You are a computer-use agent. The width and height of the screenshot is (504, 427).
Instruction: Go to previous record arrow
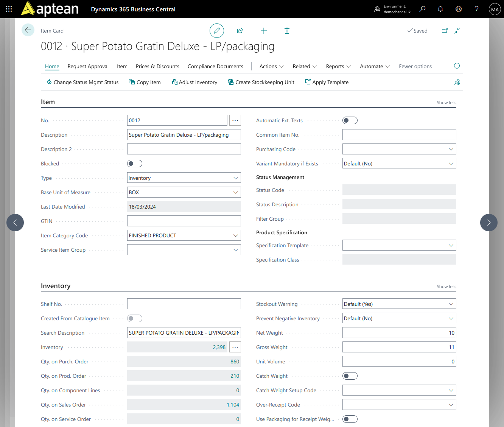[x=15, y=223]
